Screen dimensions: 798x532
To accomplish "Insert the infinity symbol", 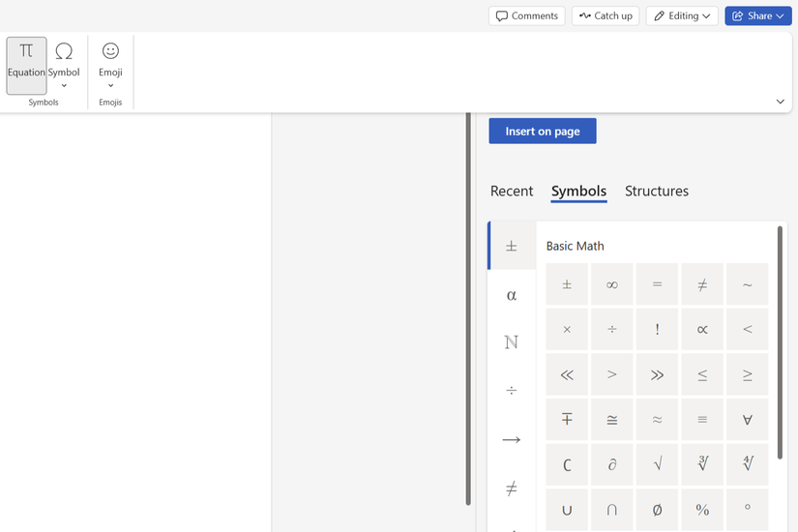I will click(x=612, y=284).
